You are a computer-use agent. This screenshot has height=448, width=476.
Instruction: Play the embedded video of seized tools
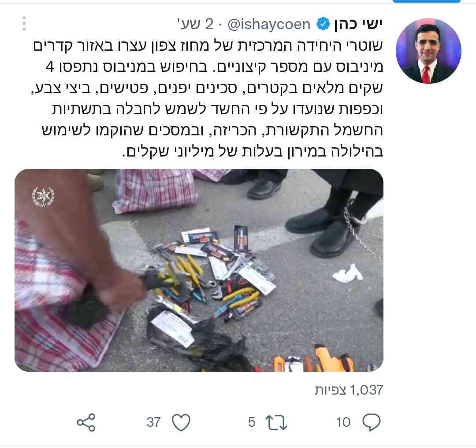tap(199, 270)
